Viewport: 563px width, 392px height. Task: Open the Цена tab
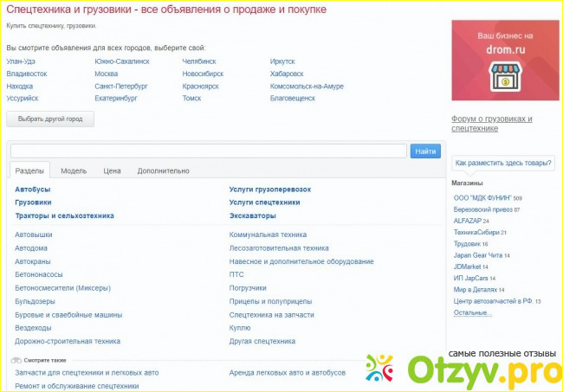coord(112,171)
